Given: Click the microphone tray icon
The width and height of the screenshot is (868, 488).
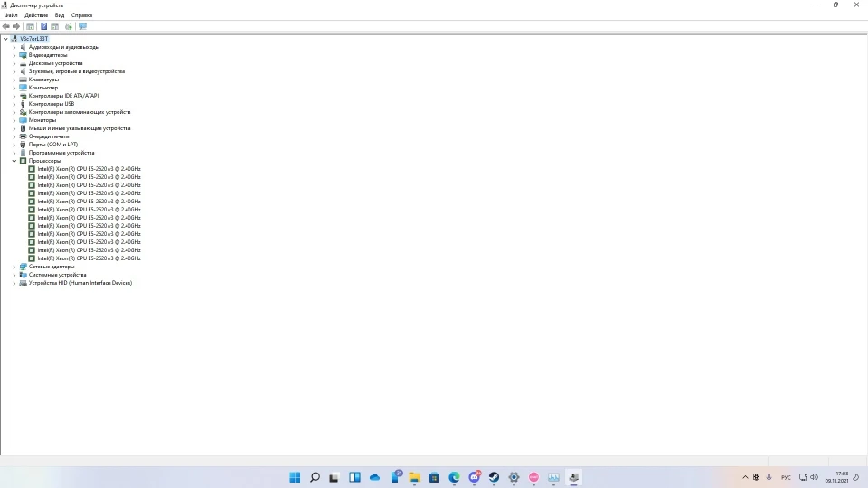Looking at the screenshot, I should coord(769,477).
